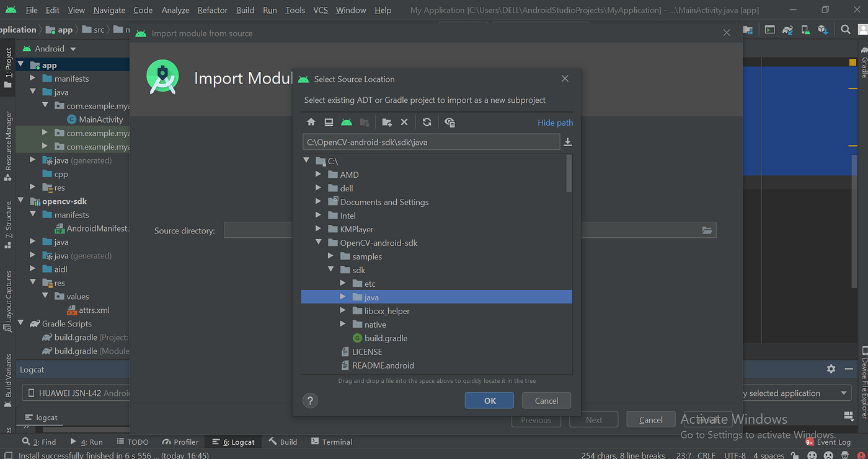Screen dimensions: 868x459
Task: Collapse the OpenCV-android-sdk folder
Action: tap(318, 242)
